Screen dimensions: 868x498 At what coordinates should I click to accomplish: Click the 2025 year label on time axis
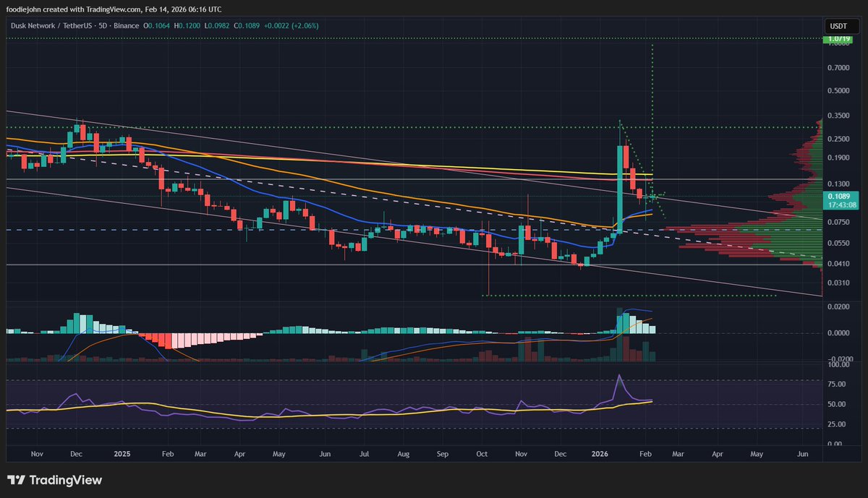(x=122, y=455)
